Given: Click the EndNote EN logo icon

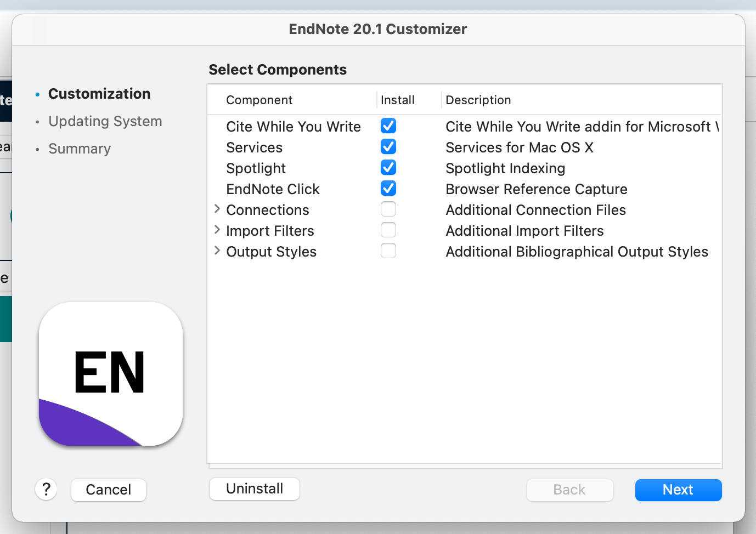Looking at the screenshot, I should 111,374.
